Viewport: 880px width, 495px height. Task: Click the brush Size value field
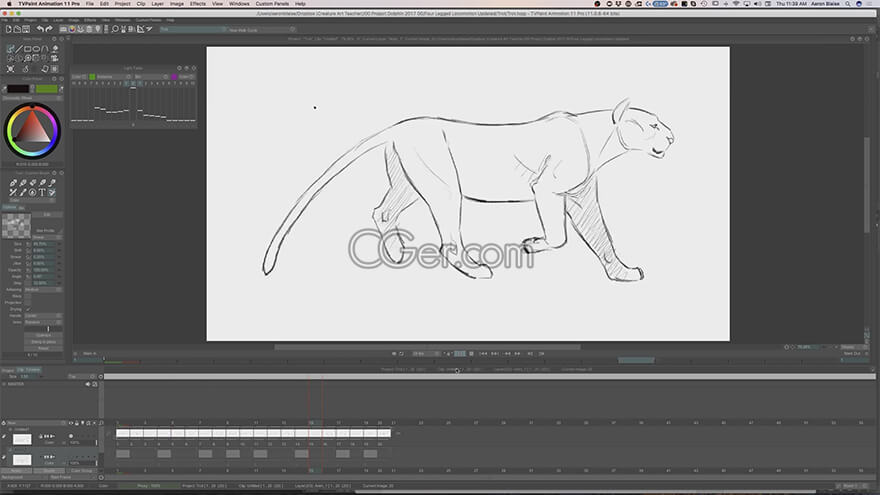click(44, 244)
